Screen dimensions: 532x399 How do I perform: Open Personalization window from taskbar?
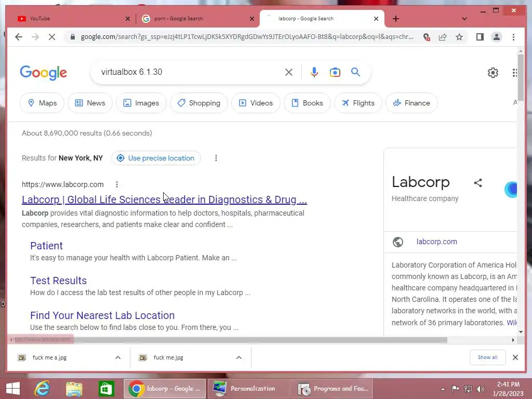pyautogui.click(x=248, y=389)
